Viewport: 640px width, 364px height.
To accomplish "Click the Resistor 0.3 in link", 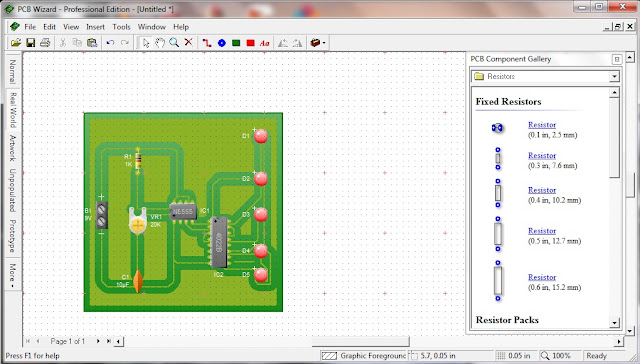I will pos(542,155).
